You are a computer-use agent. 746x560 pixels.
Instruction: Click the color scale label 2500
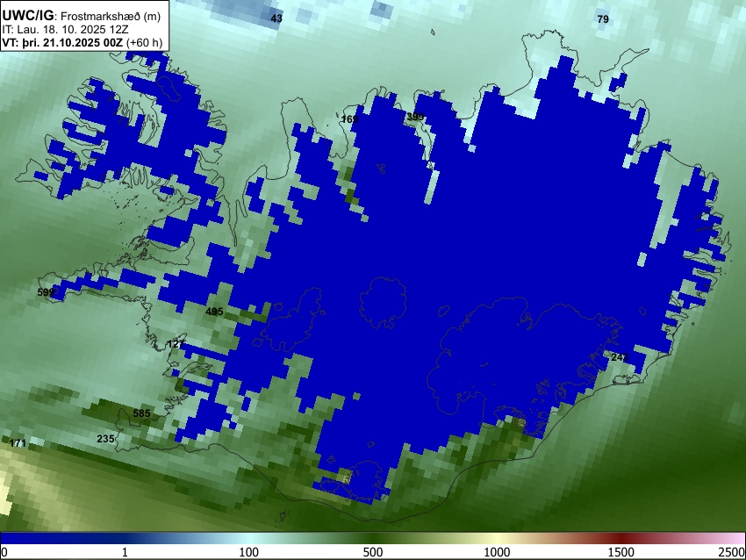[x=732, y=552]
